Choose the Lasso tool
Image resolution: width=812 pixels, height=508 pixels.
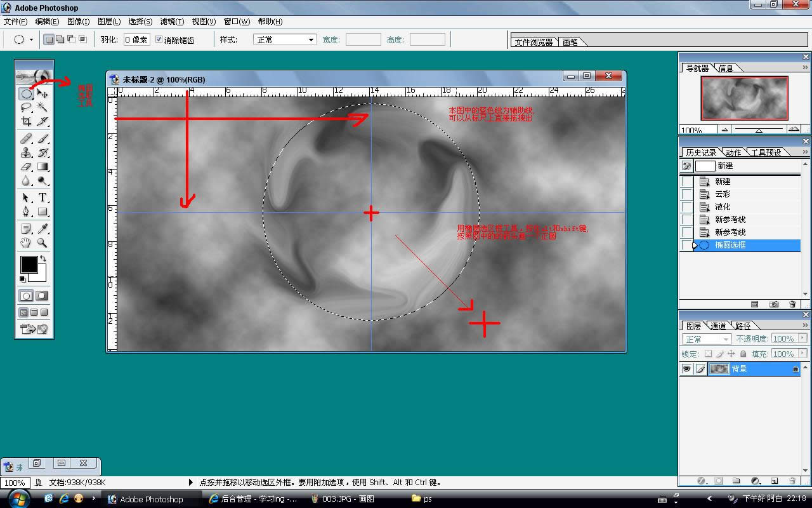click(x=26, y=107)
